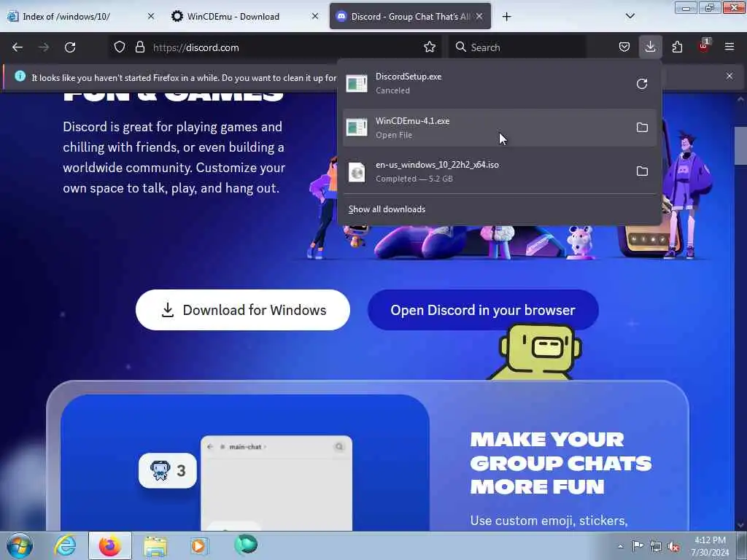
Task: Click the DiscordSetup.exe file icon
Action: [x=356, y=84]
